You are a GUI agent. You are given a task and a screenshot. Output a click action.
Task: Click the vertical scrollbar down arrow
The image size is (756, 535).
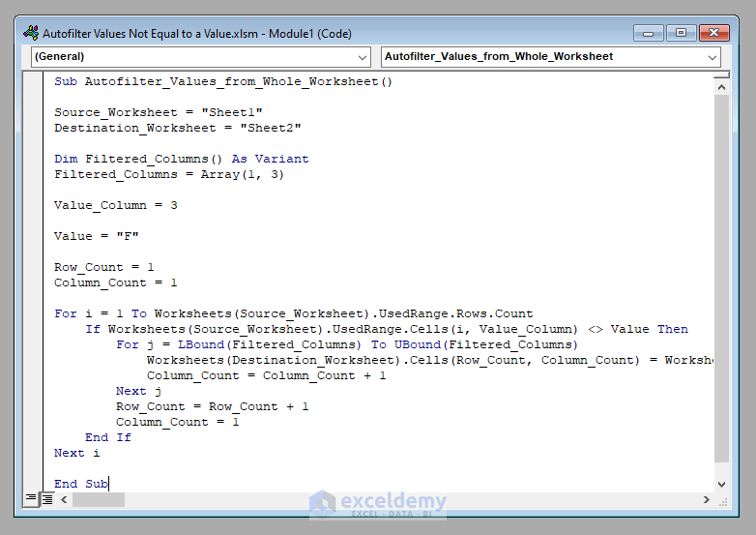pos(722,485)
